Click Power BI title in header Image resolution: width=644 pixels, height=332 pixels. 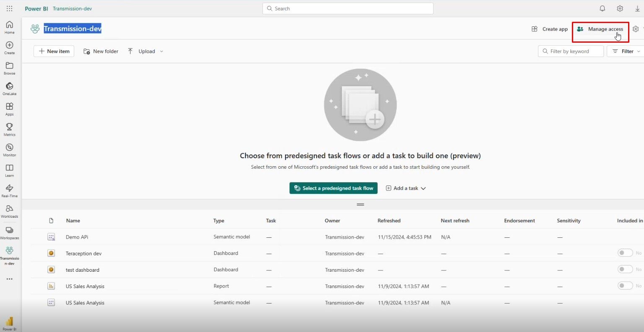[x=36, y=8]
